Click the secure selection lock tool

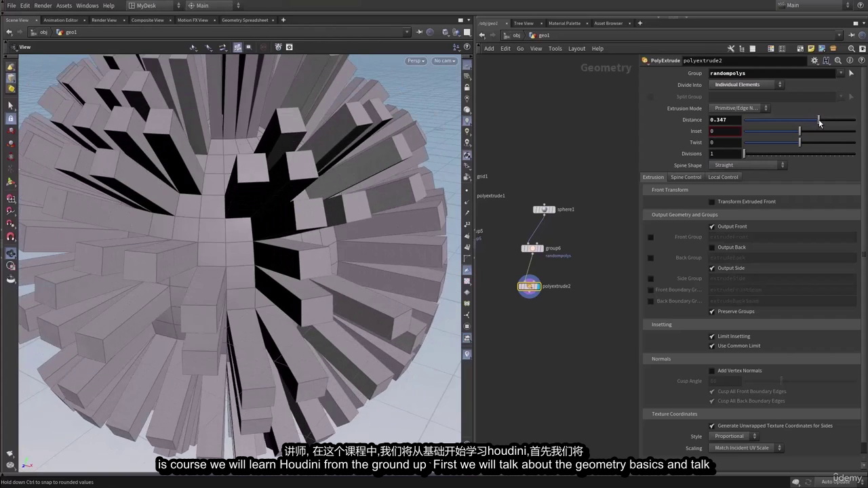(x=11, y=119)
